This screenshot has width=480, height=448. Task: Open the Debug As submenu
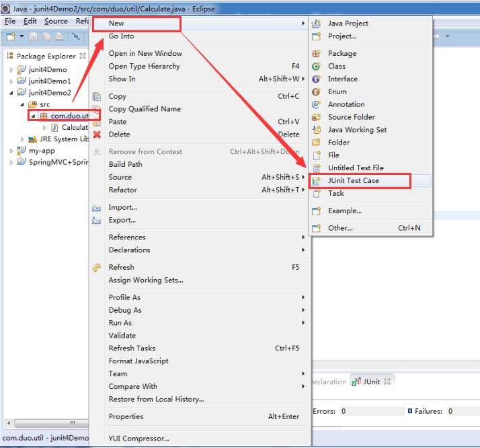click(x=199, y=310)
